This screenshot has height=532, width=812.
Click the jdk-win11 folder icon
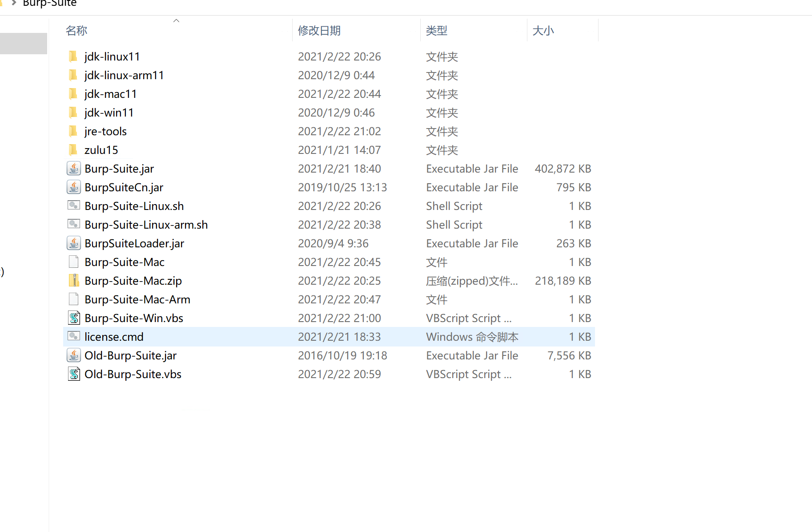73,113
